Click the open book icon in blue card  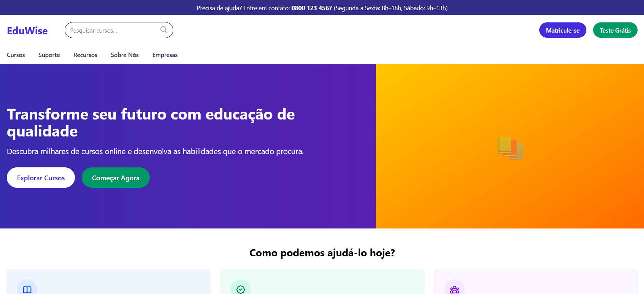tap(27, 289)
